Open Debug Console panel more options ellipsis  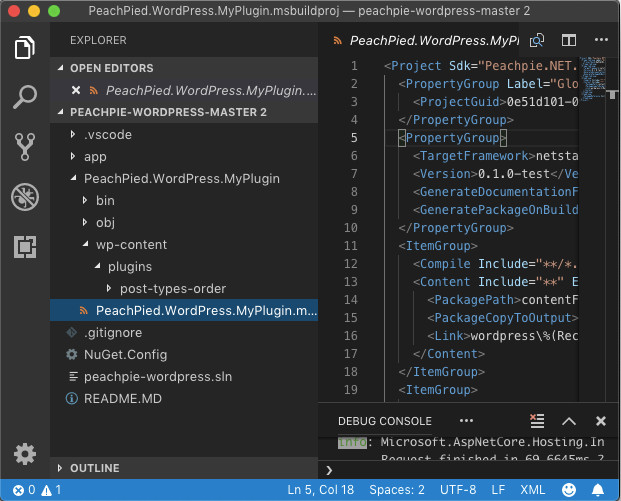point(466,420)
